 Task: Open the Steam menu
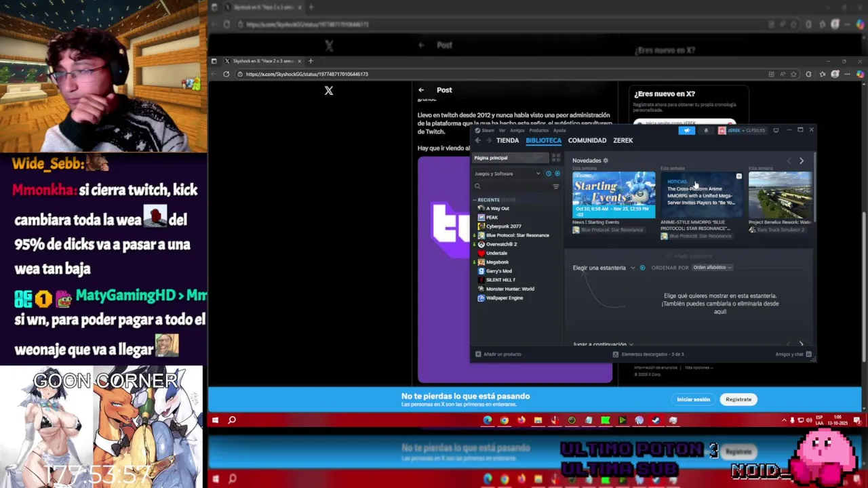(x=488, y=130)
